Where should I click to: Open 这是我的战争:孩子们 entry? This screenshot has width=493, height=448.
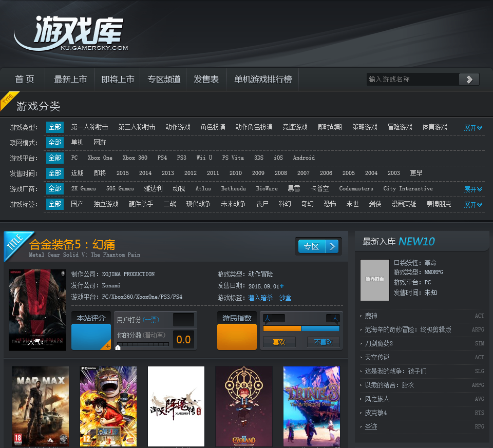tap(395, 371)
